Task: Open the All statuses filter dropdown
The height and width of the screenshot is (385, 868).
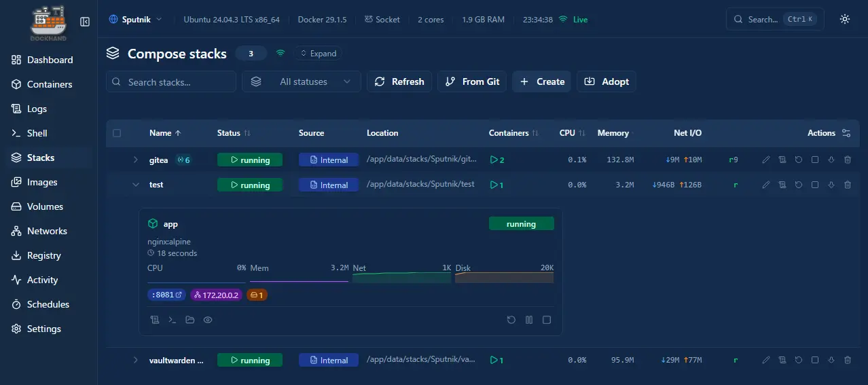Action: coord(302,81)
